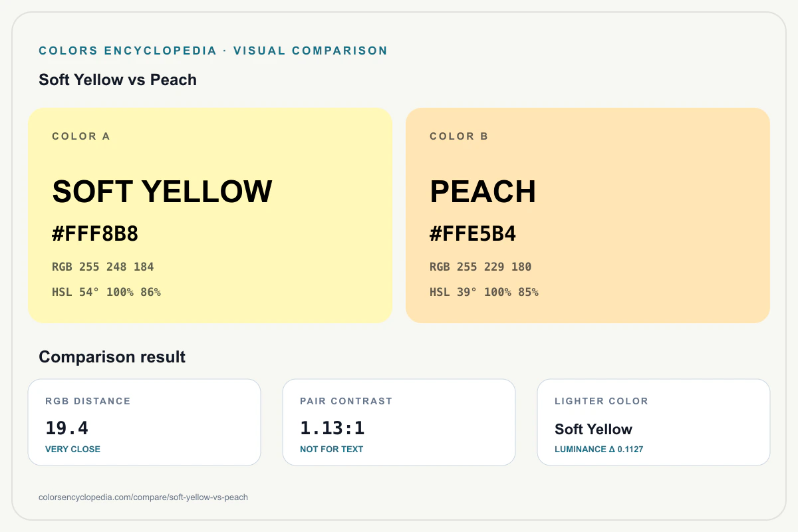This screenshot has width=798, height=532.
Task: Click the HSL 39° 100% 85% value
Action: coord(484,292)
